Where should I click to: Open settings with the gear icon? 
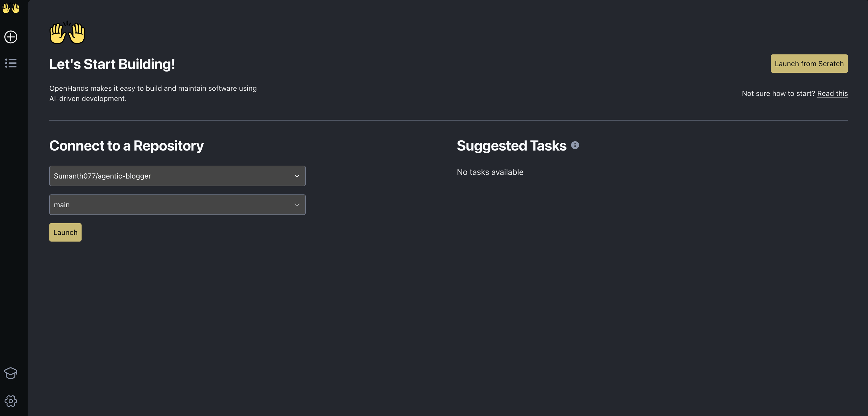pos(10,401)
